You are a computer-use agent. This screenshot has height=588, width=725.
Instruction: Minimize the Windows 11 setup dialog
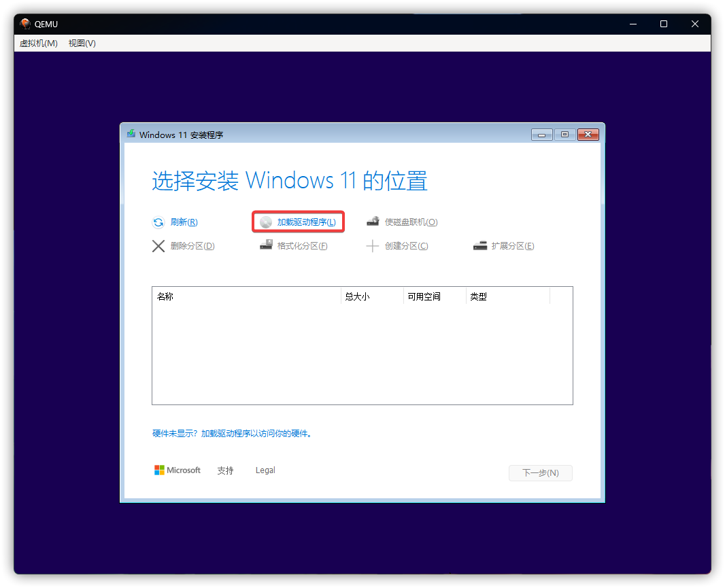(x=542, y=135)
